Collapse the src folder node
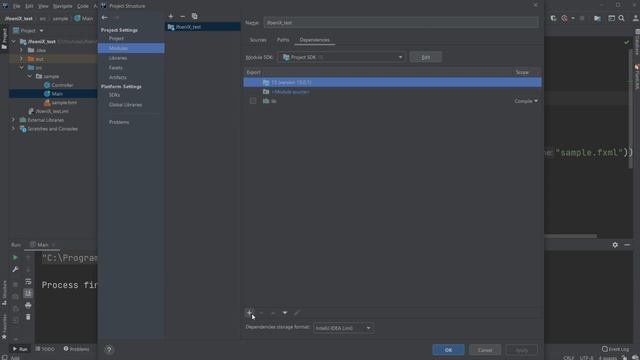The width and height of the screenshot is (640, 360). point(21,68)
